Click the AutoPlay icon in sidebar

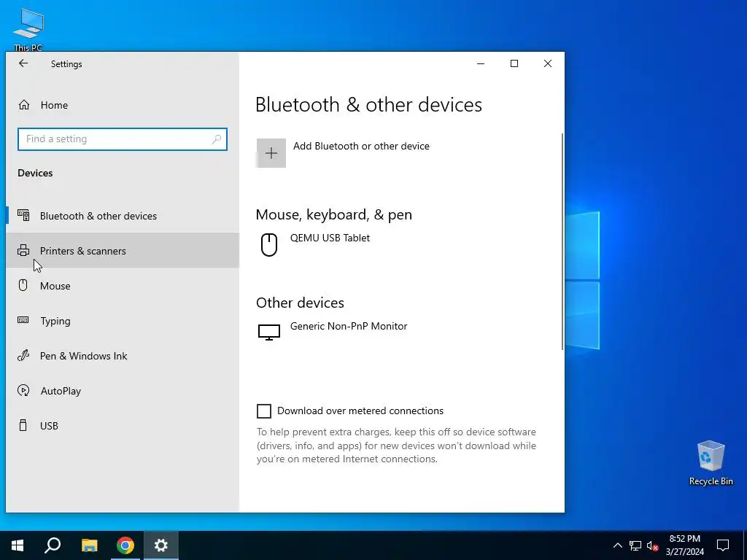tap(23, 391)
